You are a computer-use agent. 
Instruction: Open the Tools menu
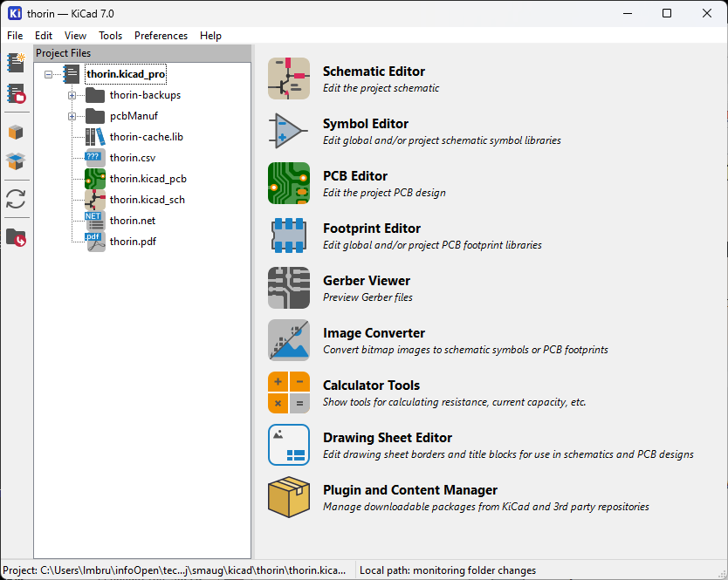pyautogui.click(x=111, y=36)
